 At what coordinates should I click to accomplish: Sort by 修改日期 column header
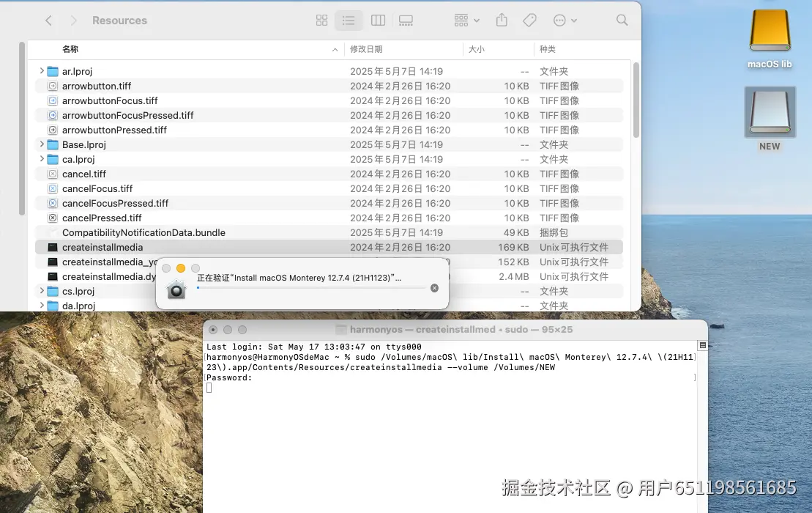pos(366,49)
